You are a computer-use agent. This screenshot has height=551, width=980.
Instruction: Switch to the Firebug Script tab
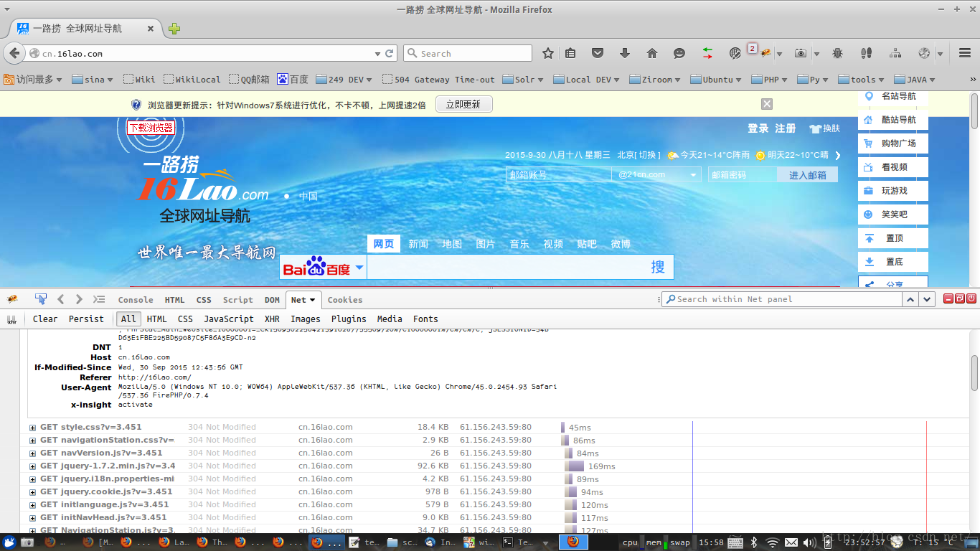[x=237, y=300]
